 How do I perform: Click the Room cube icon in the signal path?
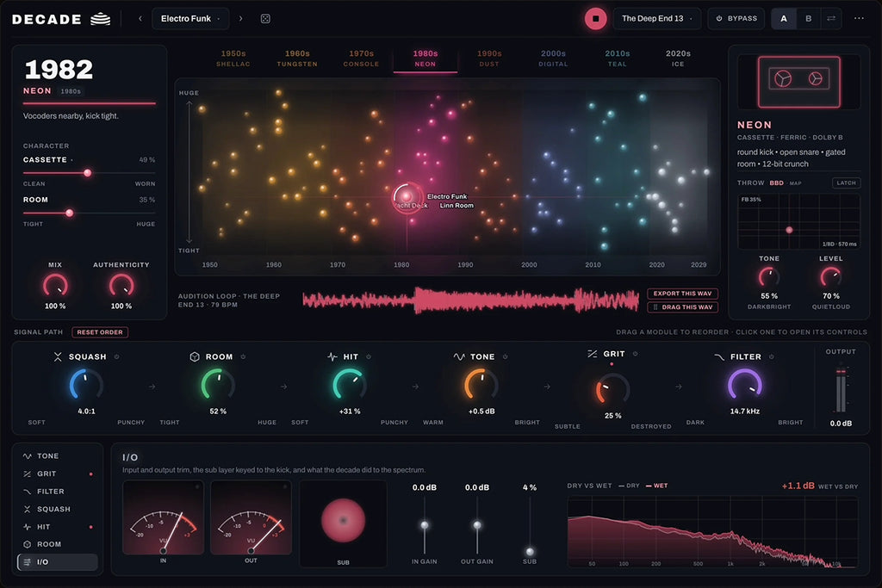point(195,356)
